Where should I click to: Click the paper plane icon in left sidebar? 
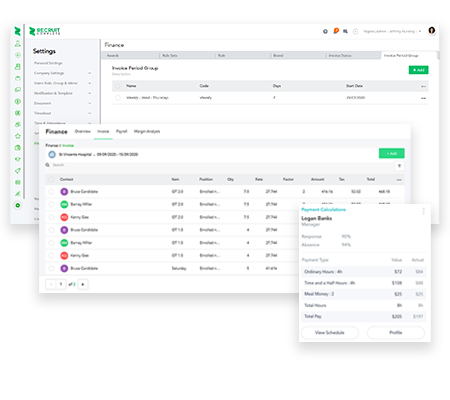pos(18,171)
